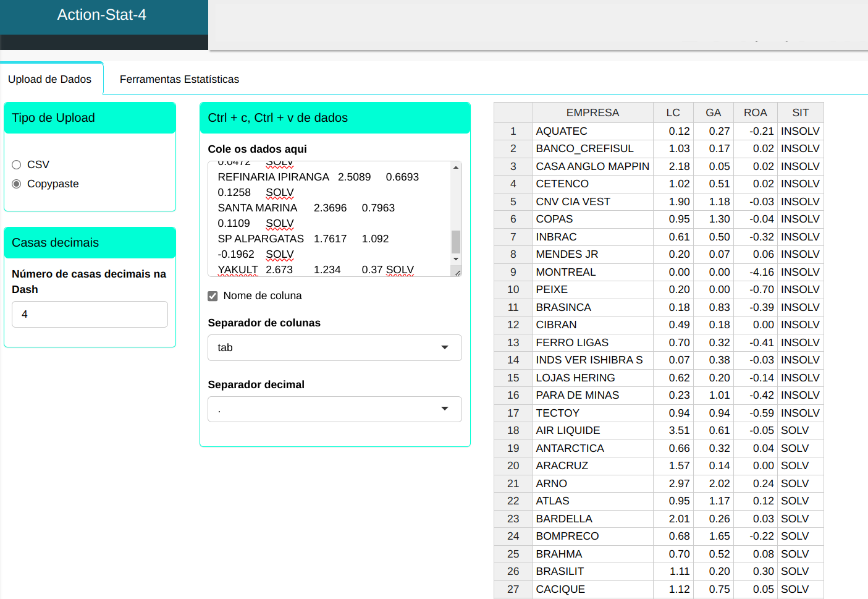
Task: Click the Action-Stat-4 app title
Action: 102,15
